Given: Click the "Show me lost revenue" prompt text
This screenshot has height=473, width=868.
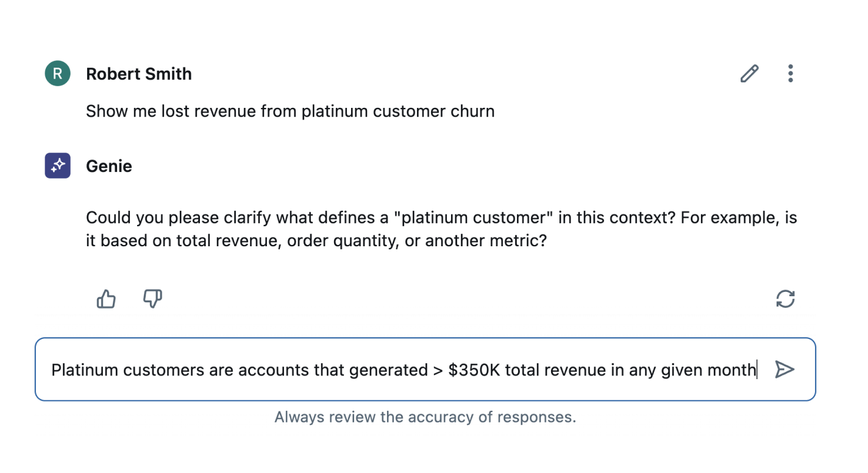Looking at the screenshot, I should 290,112.
